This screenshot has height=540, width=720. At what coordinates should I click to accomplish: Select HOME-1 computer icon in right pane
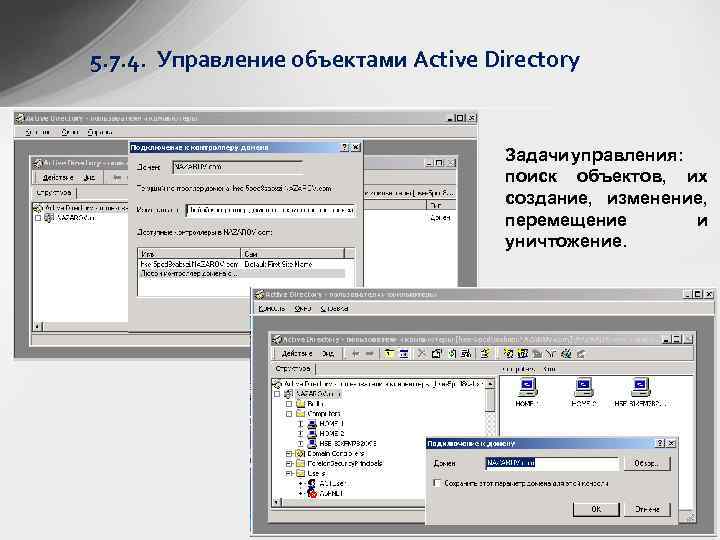[x=527, y=387]
